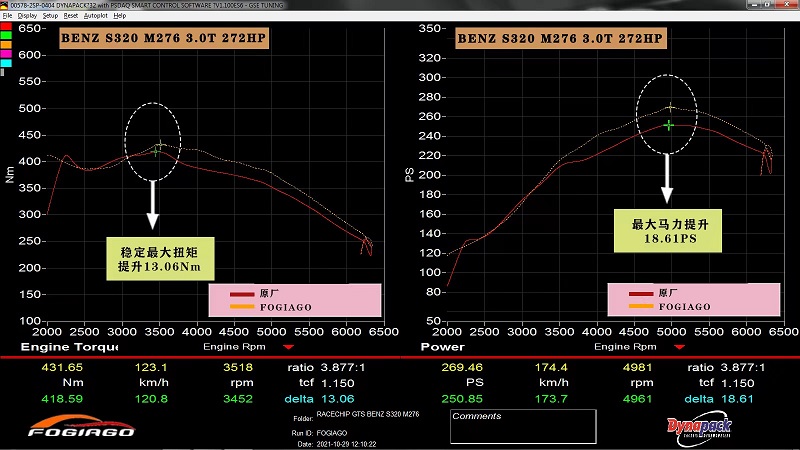800x450 pixels.
Task: Select the cyan run color swatch
Action: click(6, 62)
